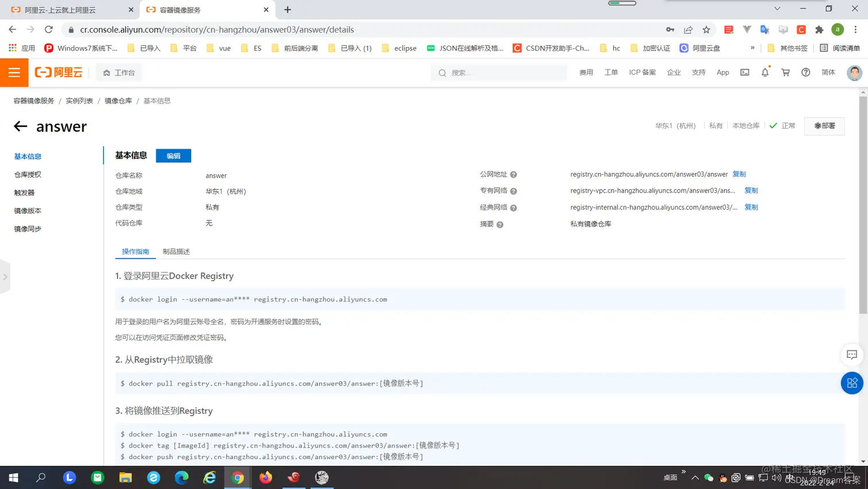
Task: Copy the 经典网络 registry address
Action: (751, 207)
